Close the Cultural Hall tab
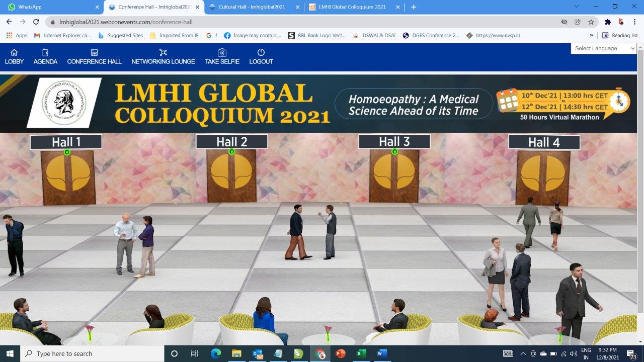The image size is (644, 362). click(x=297, y=7)
